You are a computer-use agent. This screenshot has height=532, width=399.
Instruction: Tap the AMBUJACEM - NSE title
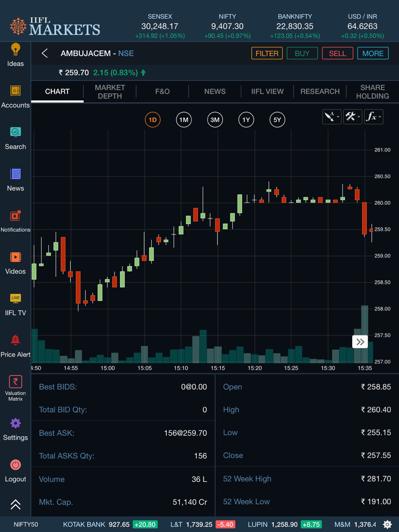coord(97,53)
